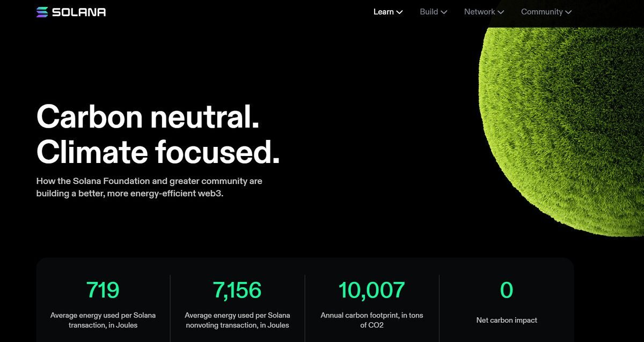This screenshot has width=644, height=342.
Task: Click the 0 net carbon value
Action: (x=507, y=290)
